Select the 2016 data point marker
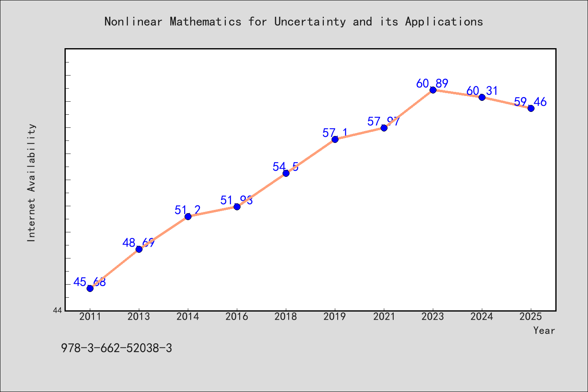Screen dimensions: 588x392 237,207
